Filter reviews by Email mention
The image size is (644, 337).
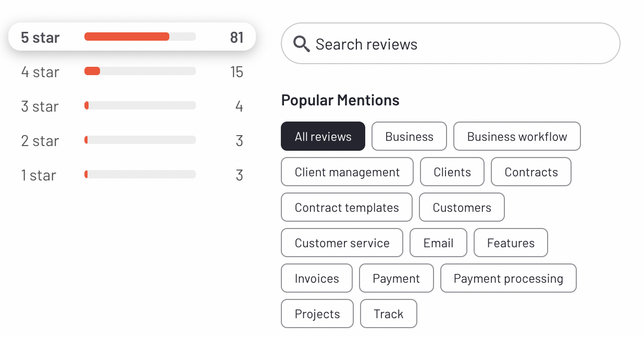(x=438, y=243)
